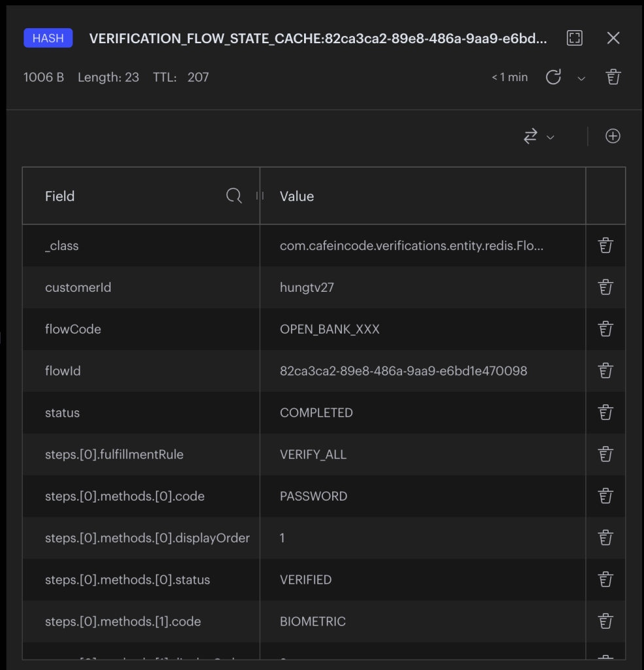Click the refresh key icon
Screen dimensions: 644x670
click(553, 77)
